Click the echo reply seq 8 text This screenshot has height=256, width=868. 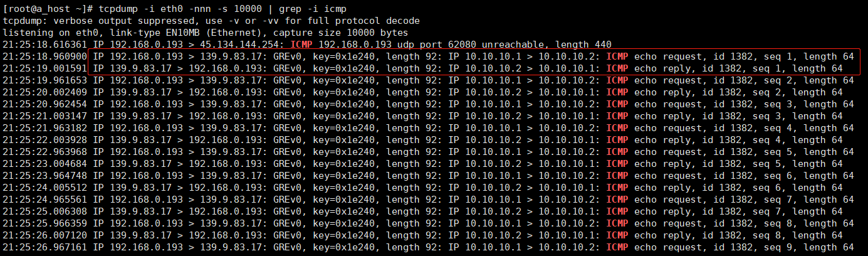pos(738,235)
